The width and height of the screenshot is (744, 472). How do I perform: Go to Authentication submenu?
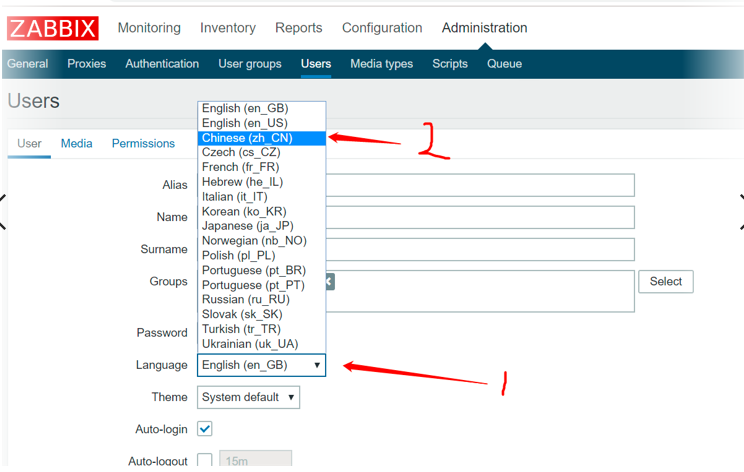pyautogui.click(x=162, y=64)
